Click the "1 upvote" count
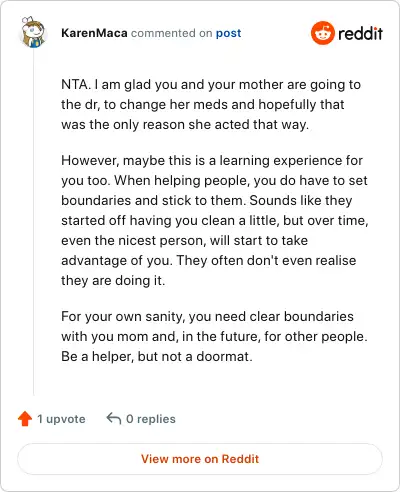This screenshot has width=400, height=492. 61,419
